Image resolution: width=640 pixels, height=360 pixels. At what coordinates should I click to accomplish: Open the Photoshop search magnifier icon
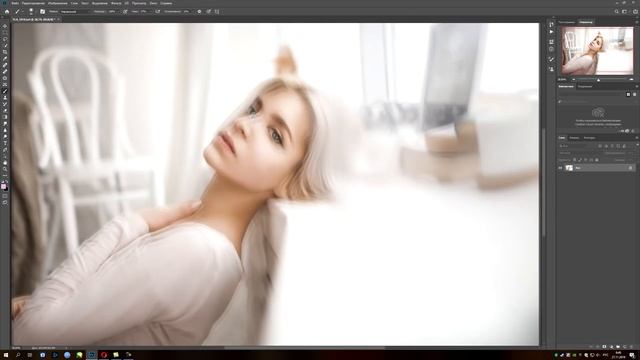[x=617, y=12]
